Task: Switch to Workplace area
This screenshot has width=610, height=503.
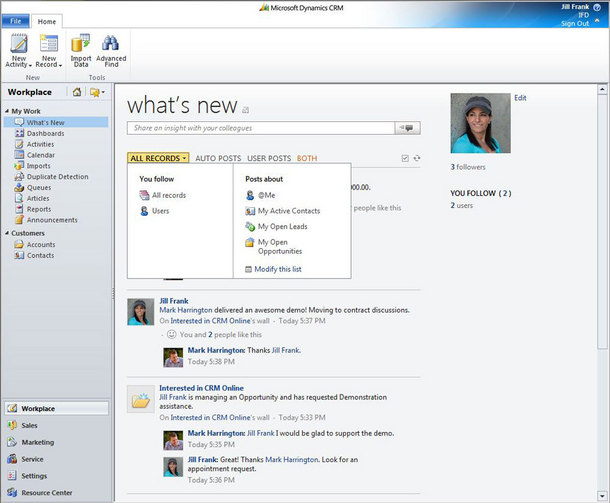Action: pyautogui.click(x=56, y=408)
